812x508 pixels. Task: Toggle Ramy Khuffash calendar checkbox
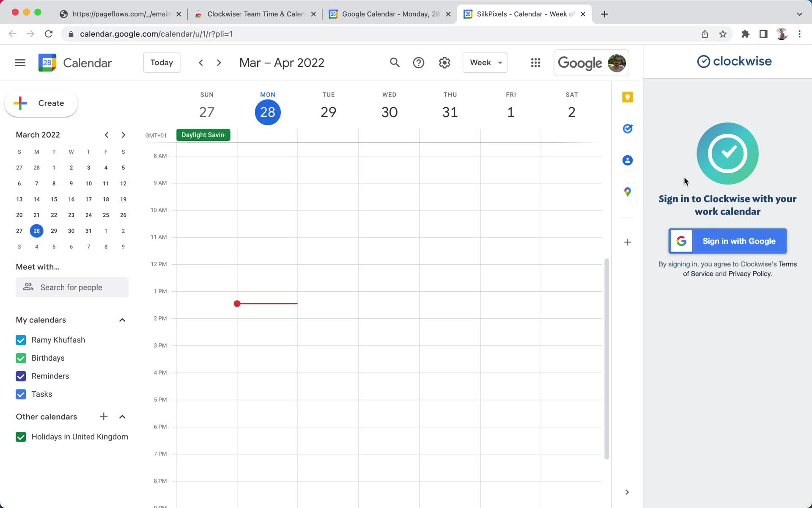(21, 340)
